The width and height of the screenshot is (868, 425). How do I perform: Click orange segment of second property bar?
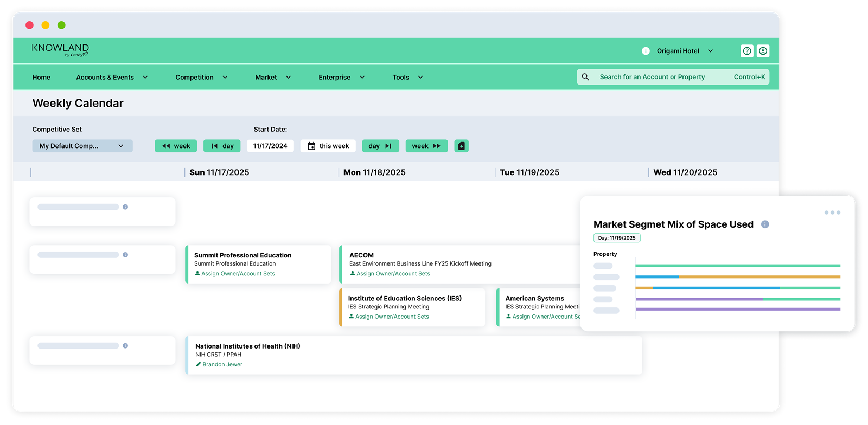click(759, 276)
